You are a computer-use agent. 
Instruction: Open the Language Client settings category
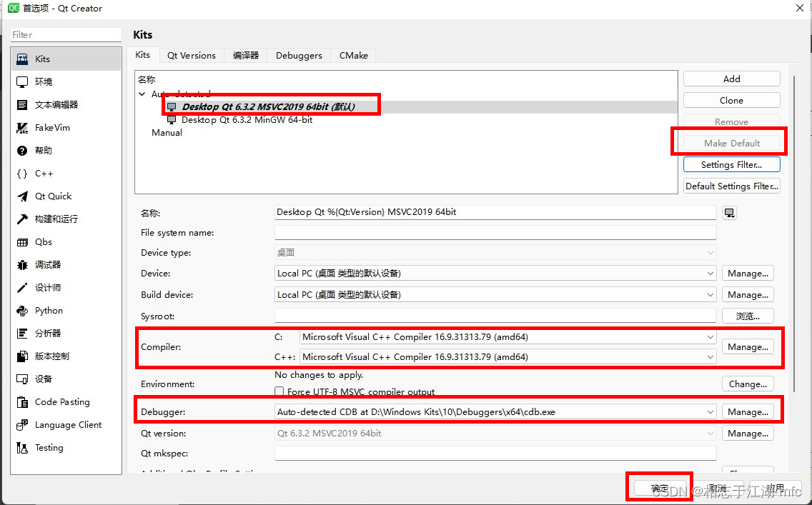[x=66, y=425]
